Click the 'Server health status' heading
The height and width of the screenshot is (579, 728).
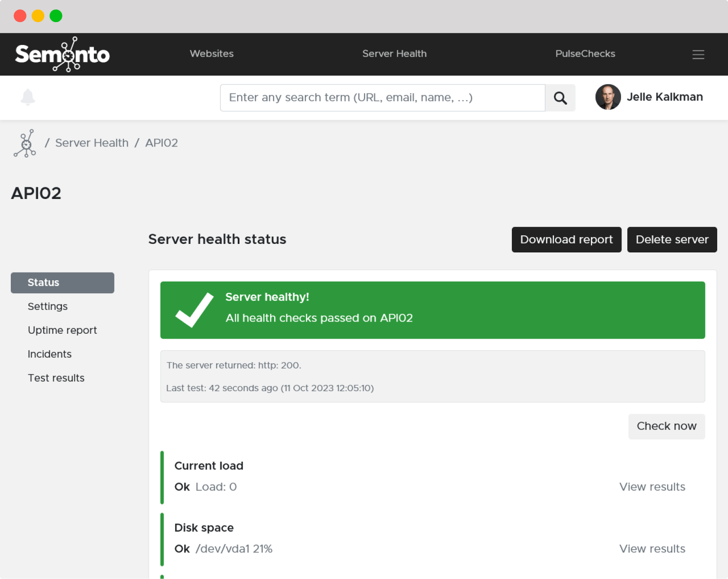(x=217, y=239)
